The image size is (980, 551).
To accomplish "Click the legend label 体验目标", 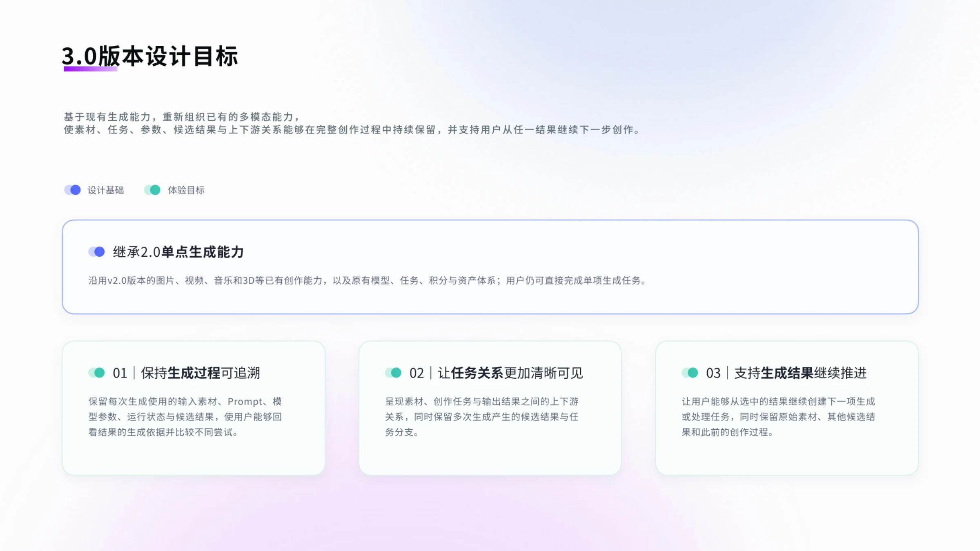I will click(186, 190).
